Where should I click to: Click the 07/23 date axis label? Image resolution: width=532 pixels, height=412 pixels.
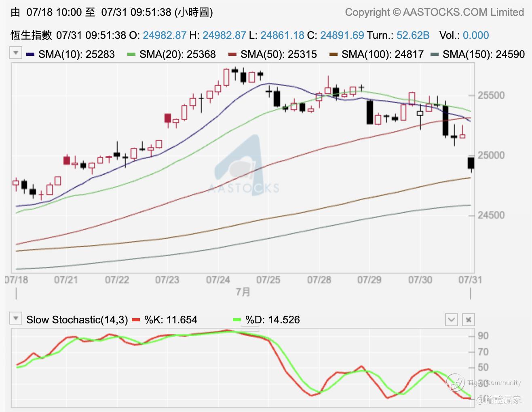click(167, 280)
